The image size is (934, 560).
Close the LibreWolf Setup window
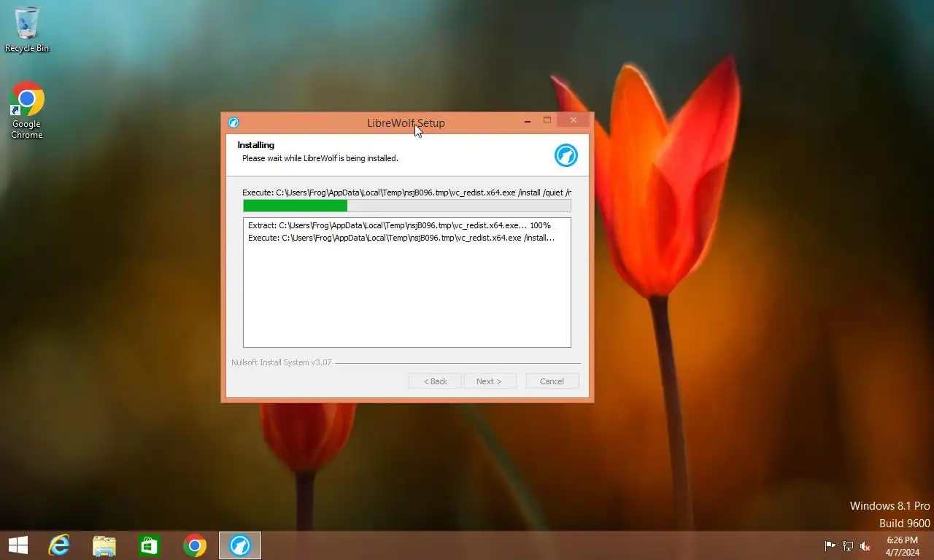pyautogui.click(x=574, y=120)
